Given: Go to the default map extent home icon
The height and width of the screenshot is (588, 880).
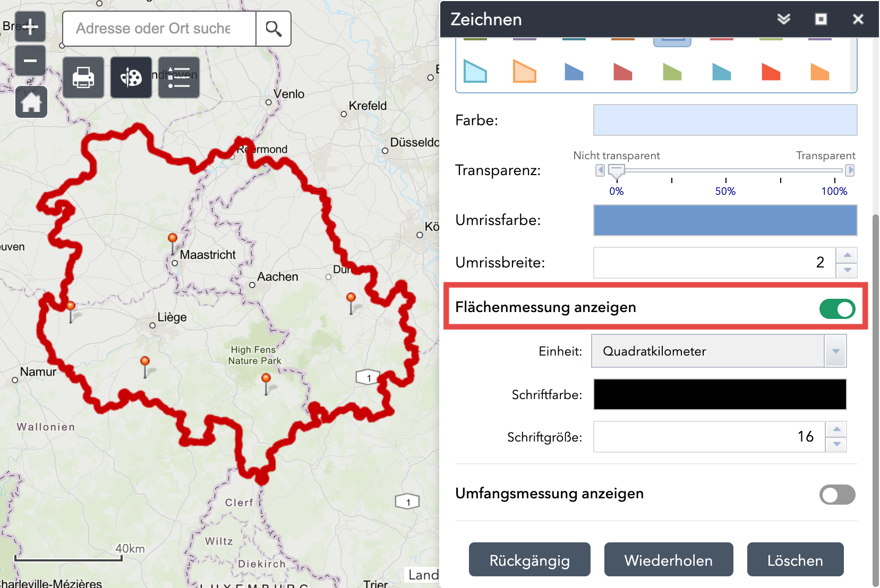Looking at the screenshot, I should tap(31, 102).
